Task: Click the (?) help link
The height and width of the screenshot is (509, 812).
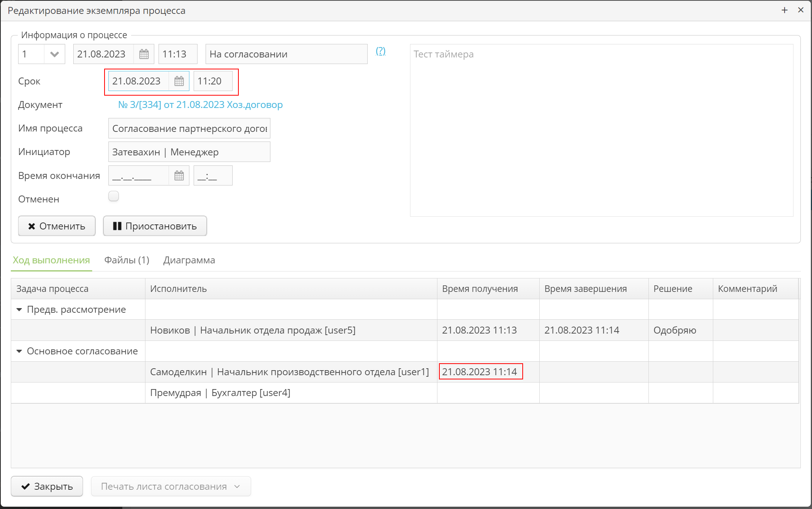Action: click(380, 51)
